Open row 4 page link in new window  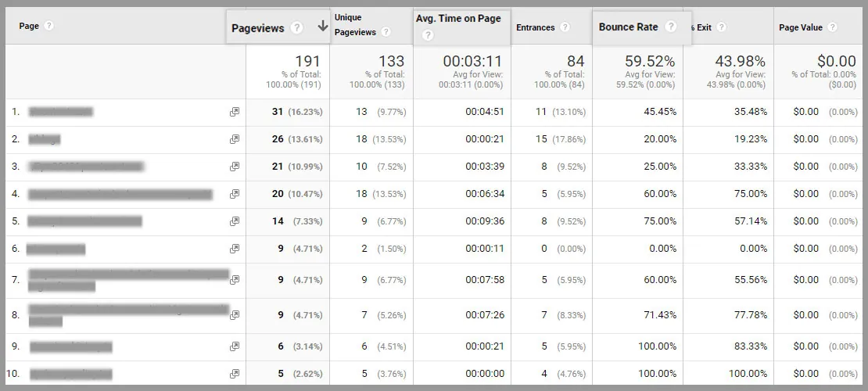[x=235, y=194]
